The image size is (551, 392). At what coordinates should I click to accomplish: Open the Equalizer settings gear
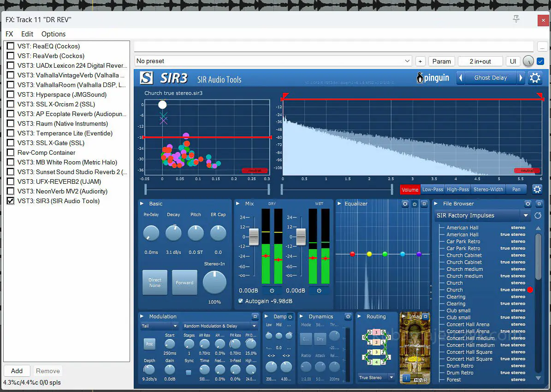405,204
